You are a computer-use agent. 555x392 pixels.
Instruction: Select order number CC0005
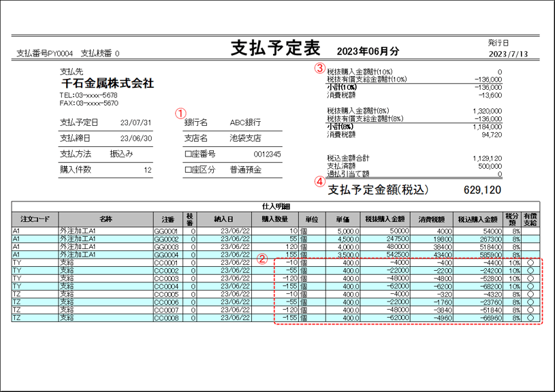166,295
